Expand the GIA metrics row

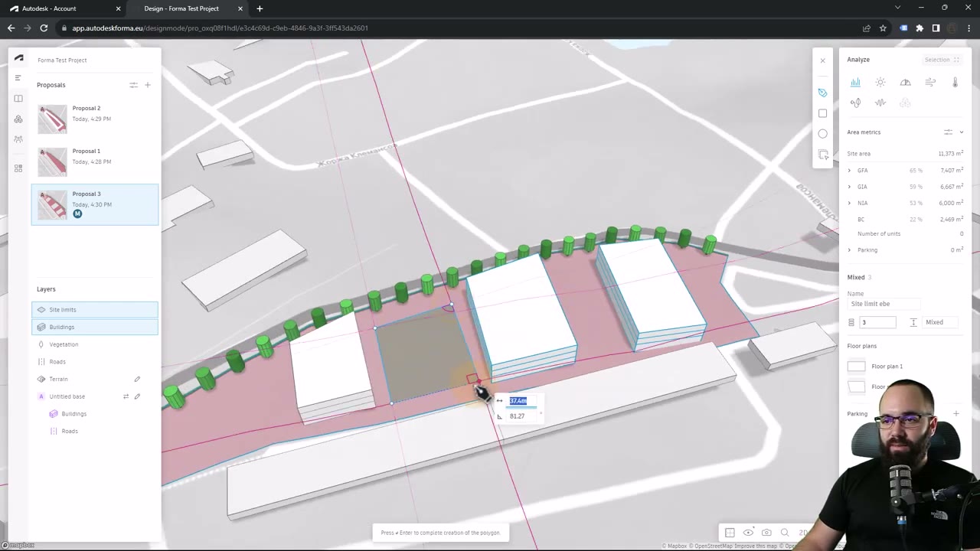[x=849, y=187]
